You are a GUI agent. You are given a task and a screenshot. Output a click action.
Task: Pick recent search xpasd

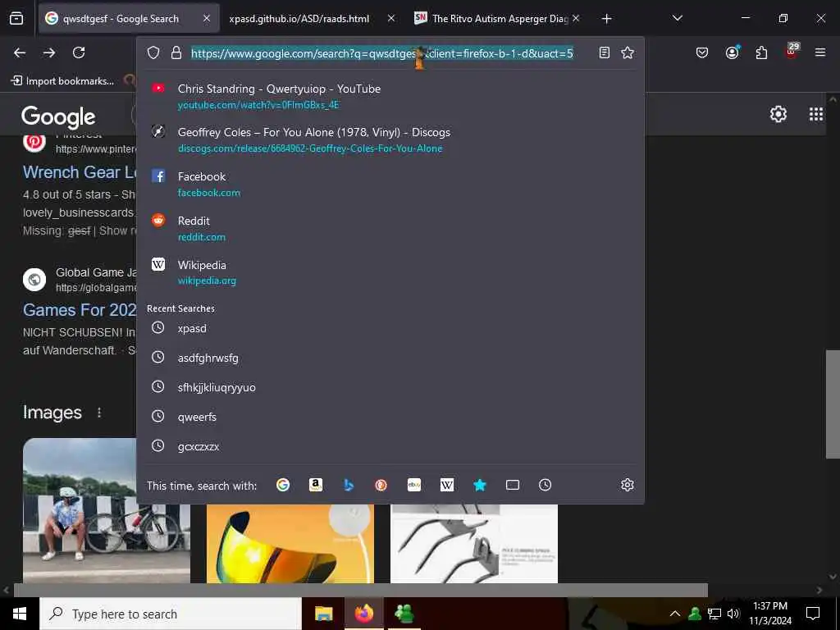coord(390,328)
